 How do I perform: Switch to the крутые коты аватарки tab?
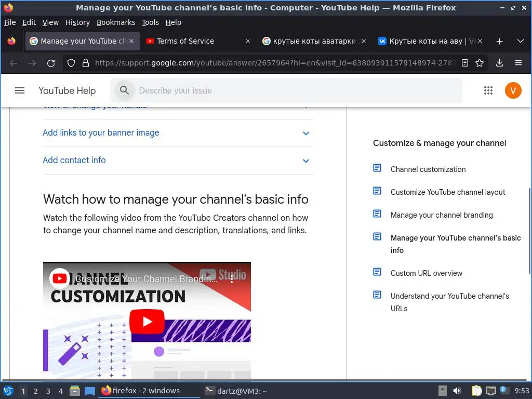point(314,41)
